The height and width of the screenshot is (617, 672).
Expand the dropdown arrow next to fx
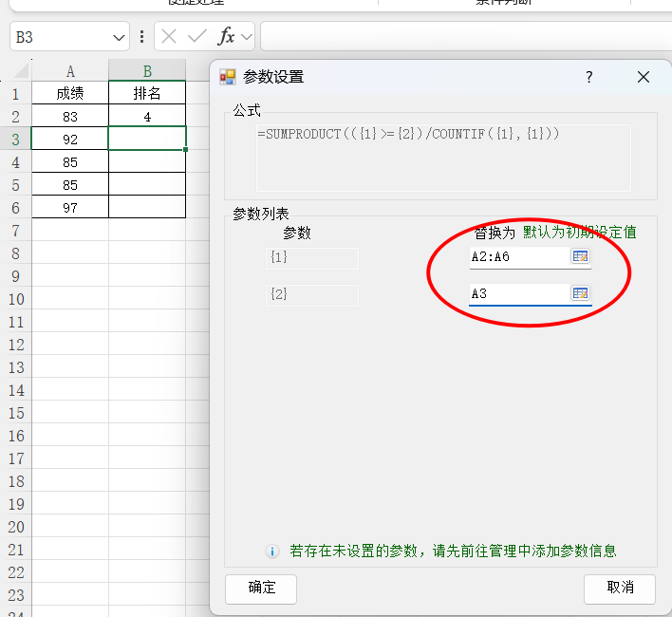point(247,37)
